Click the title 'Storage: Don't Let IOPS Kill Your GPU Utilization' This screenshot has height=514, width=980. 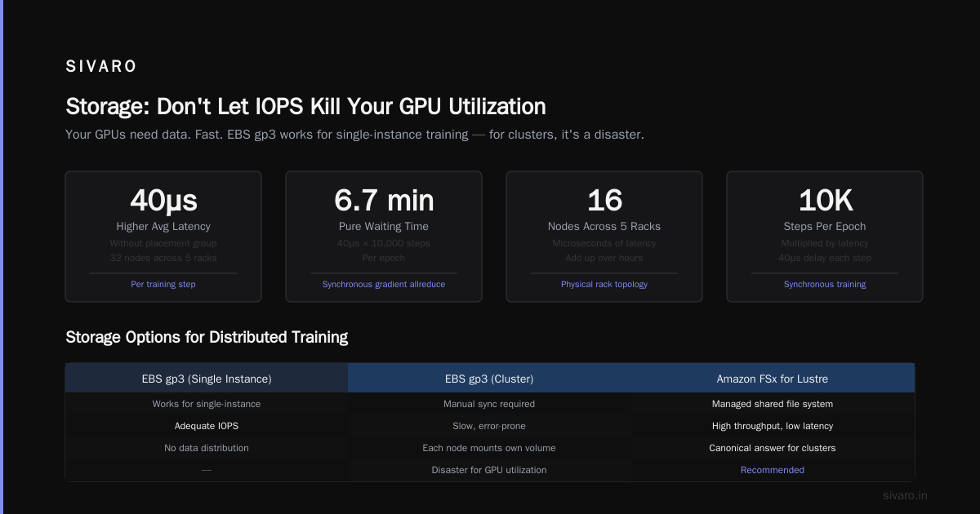(x=305, y=106)
